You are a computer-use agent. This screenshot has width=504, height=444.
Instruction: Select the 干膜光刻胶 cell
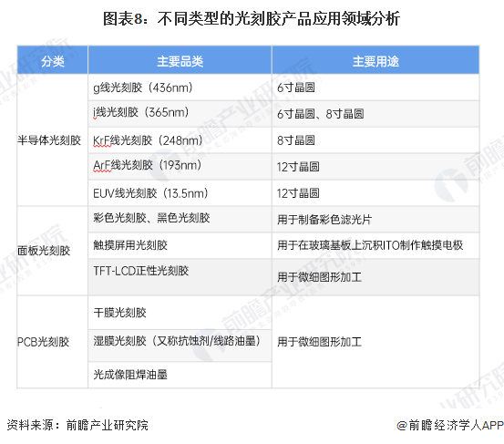click(180, 313)
